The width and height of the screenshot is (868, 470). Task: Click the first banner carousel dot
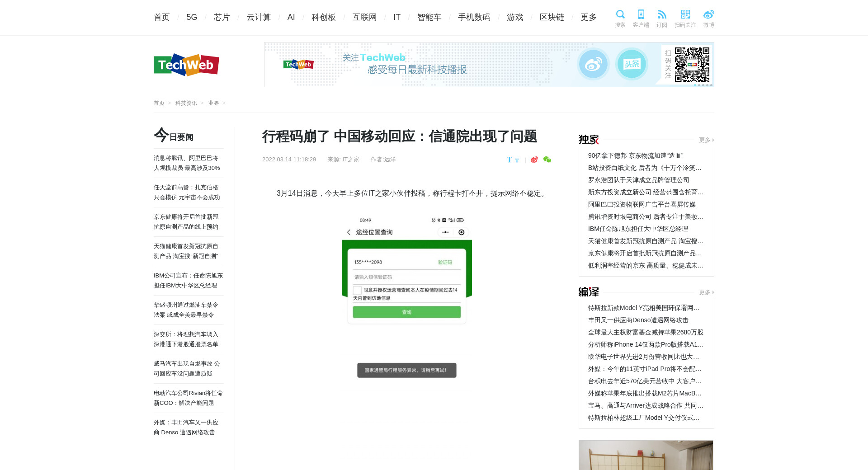(695, 85)
